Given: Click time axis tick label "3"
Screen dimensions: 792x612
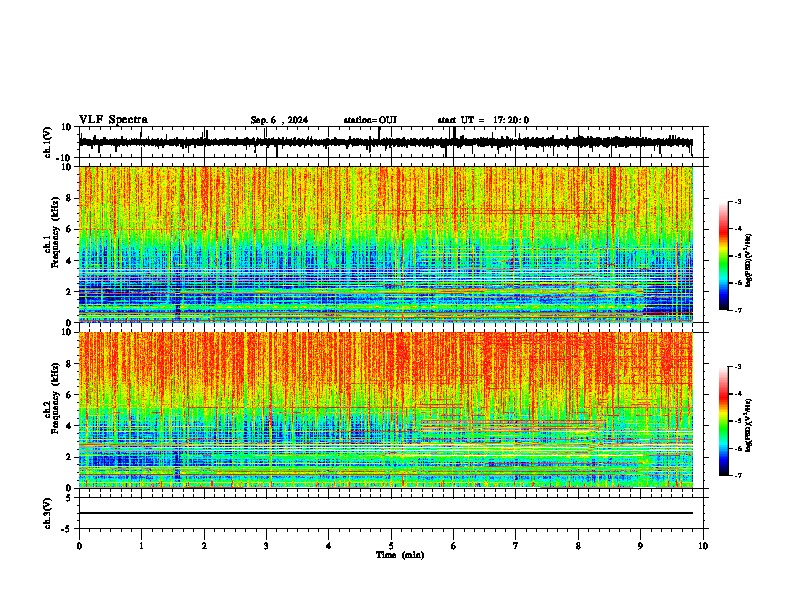Looking at the screenshot, I should 266,546.
